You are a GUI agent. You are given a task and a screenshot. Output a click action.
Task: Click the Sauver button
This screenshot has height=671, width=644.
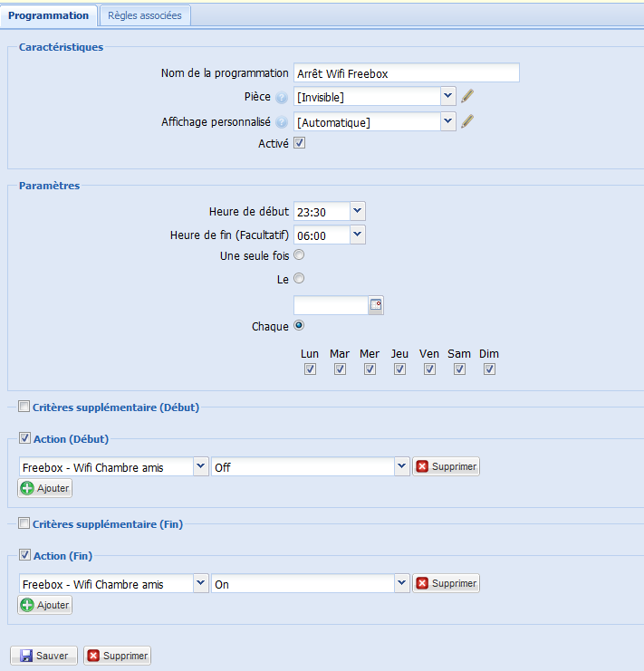point(43,656)
